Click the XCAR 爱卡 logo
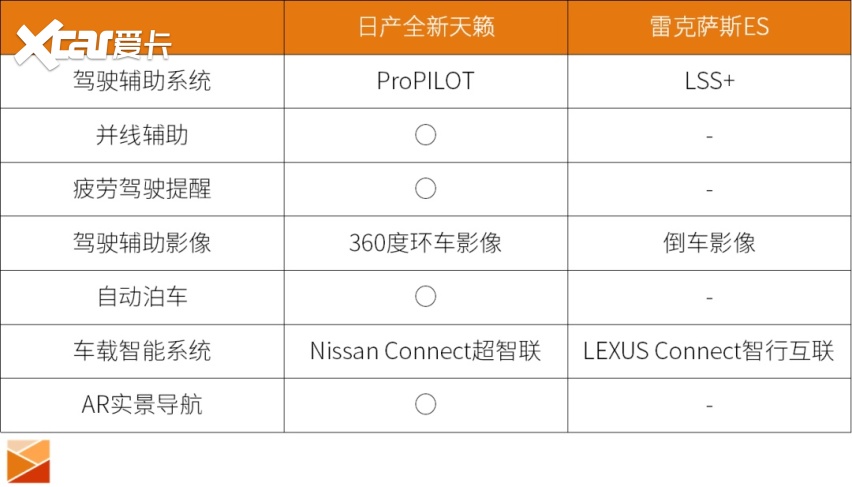The image size is (852, 487). pyautogui.click(x=92, y=42)
